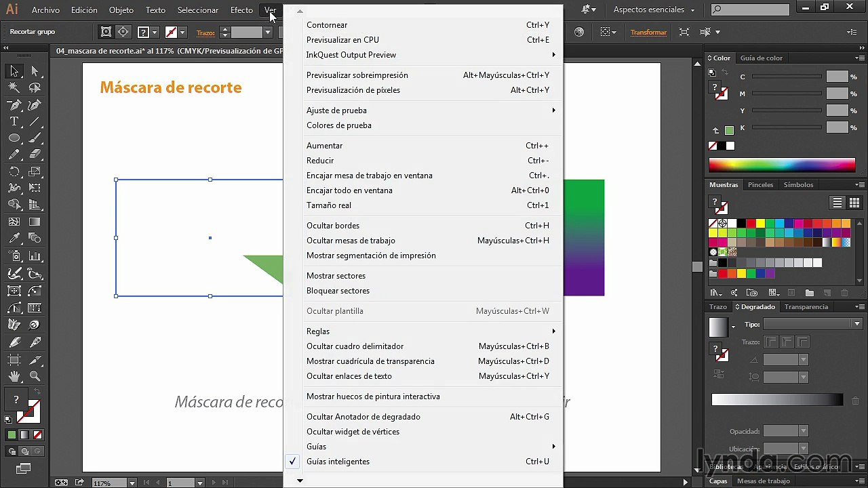
Task: Toggle Ocultar Anotador de degradado
Action: (422, 417)
